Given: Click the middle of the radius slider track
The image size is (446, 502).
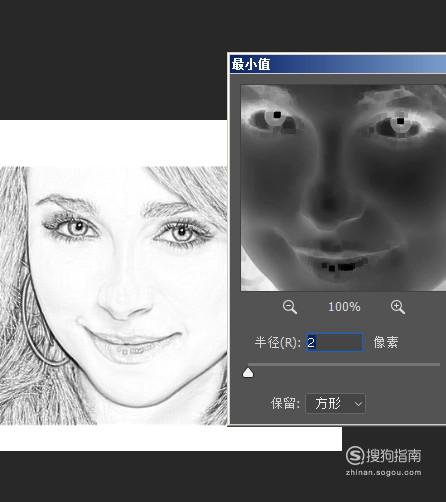Looking at the screenshot, I should pyautogui.click(x=344, y=365).
